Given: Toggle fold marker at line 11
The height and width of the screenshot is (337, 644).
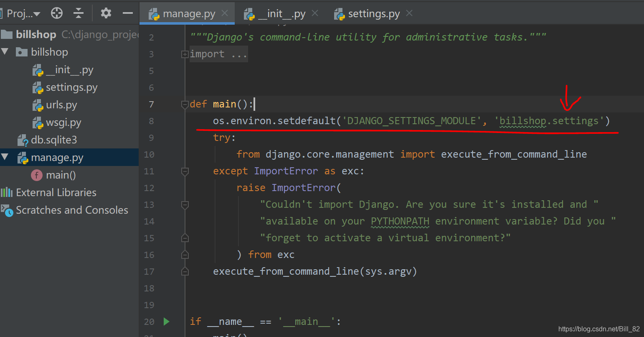Looking at the screenshot, I should pos(185,171).
